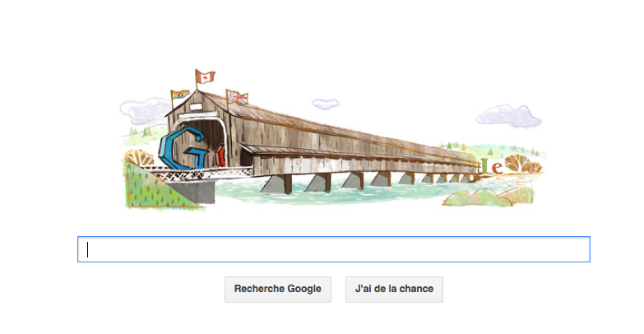Click the green bushes at the doodle's bottom right
The height and width of the screenshot is (334, 644).
(489, 197)
